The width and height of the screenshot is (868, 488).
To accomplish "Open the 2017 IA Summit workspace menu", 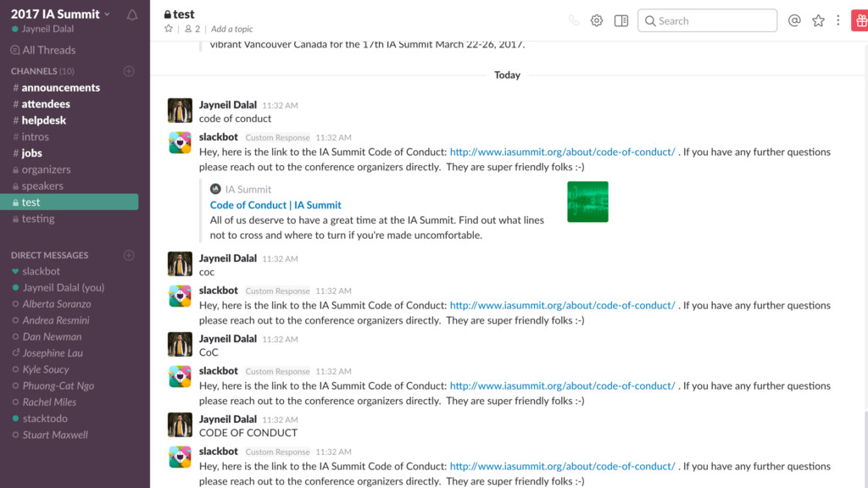I will (x=60, y=14).
